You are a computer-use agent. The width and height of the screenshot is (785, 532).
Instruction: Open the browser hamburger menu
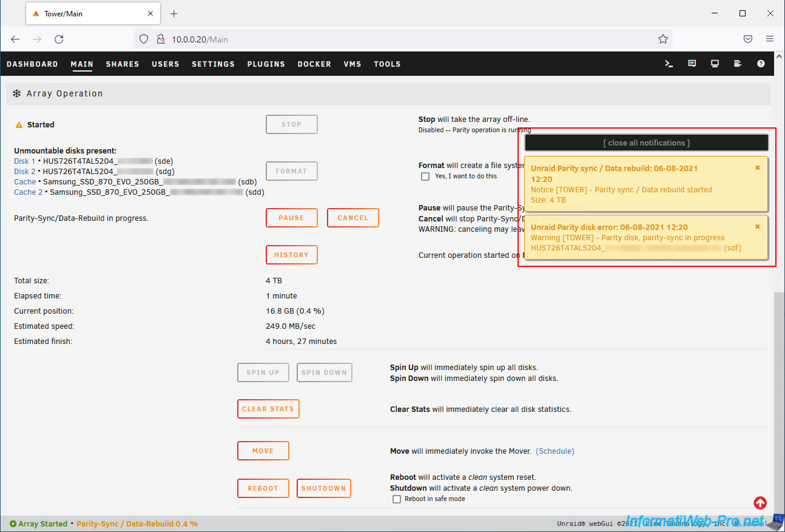pos(769,39)
